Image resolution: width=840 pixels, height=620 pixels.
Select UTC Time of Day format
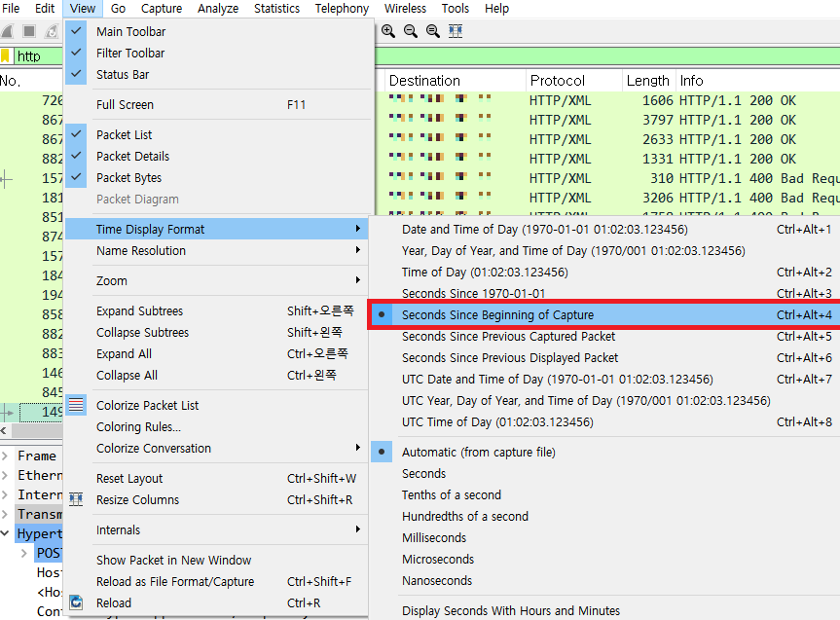coord(603,421)
